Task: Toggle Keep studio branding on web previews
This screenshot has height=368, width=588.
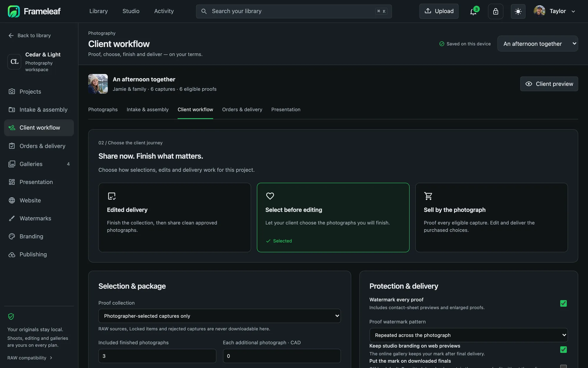Action: (563, 349)
